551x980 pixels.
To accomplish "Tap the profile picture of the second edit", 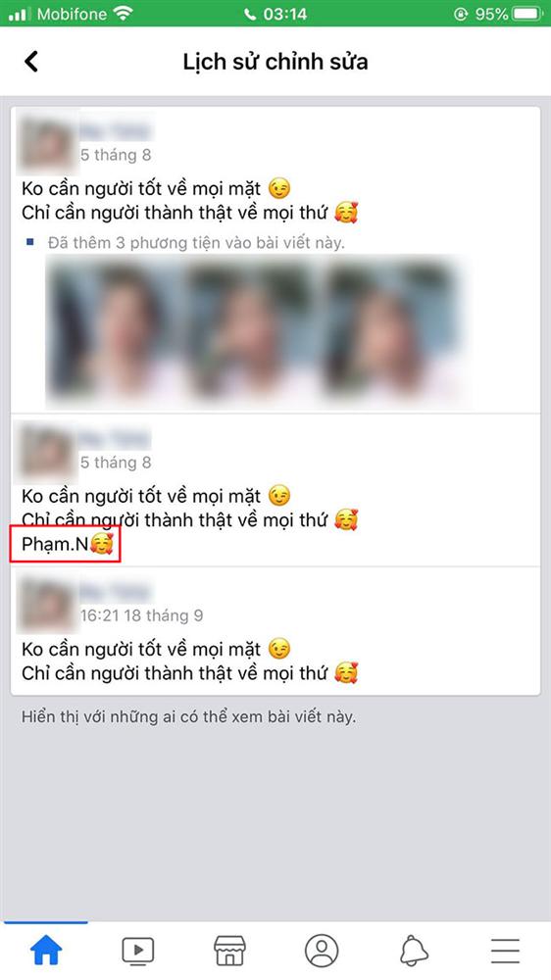I will [x=47, y=451].
